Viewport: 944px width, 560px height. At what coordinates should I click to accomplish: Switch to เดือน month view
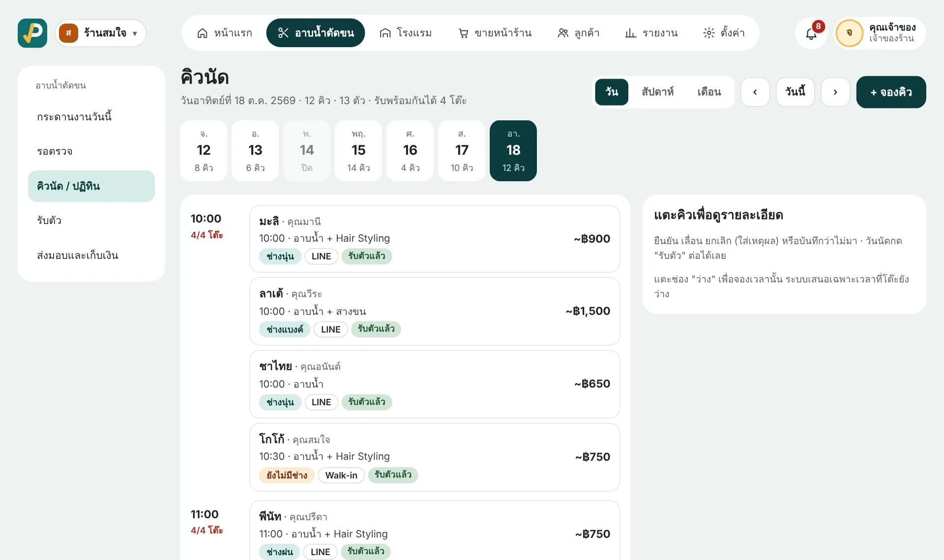pos(709,92)
